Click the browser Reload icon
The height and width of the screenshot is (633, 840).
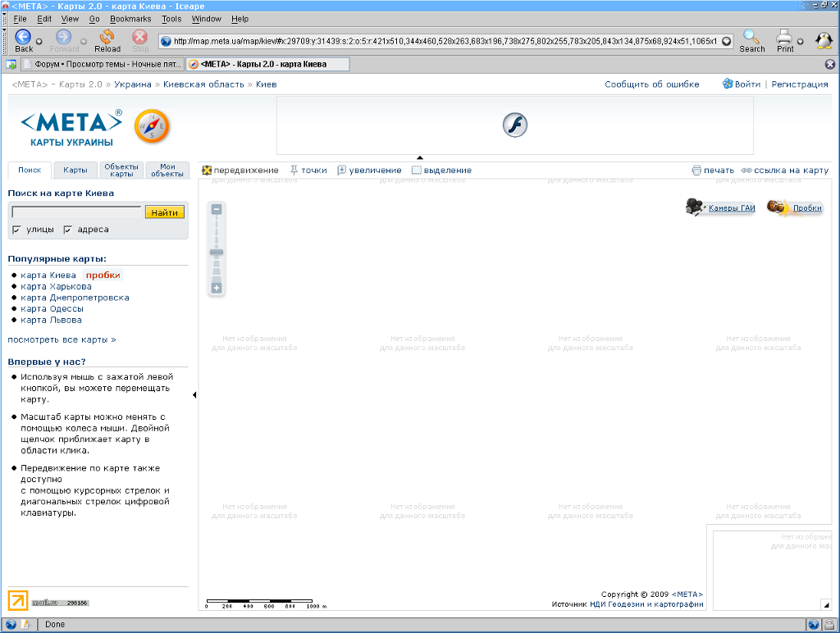106,37
